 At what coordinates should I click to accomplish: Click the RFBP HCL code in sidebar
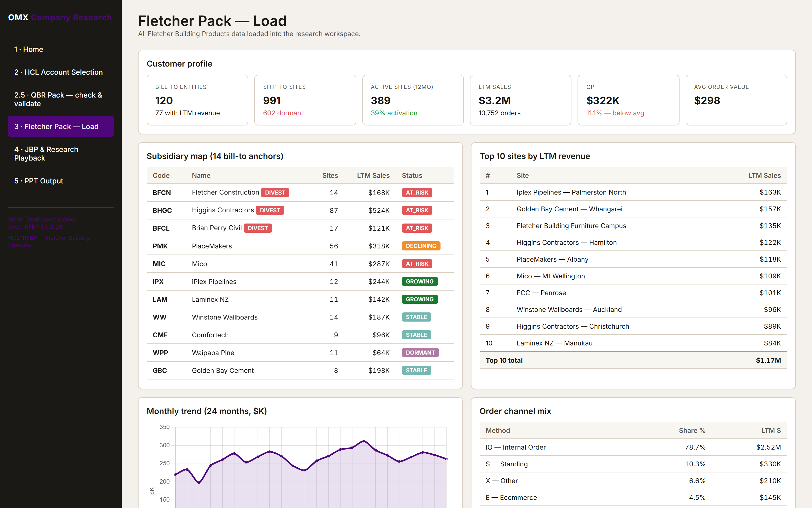(x=29, y=238)
